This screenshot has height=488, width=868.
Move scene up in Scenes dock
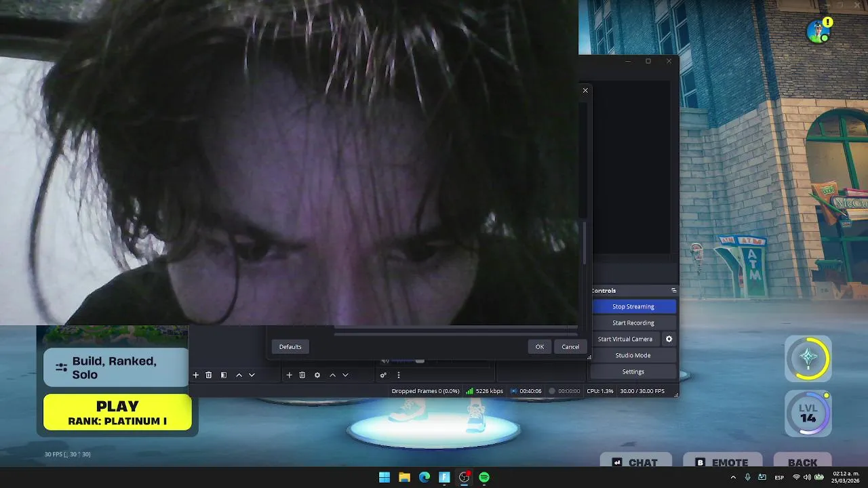(x=239, y=375)
